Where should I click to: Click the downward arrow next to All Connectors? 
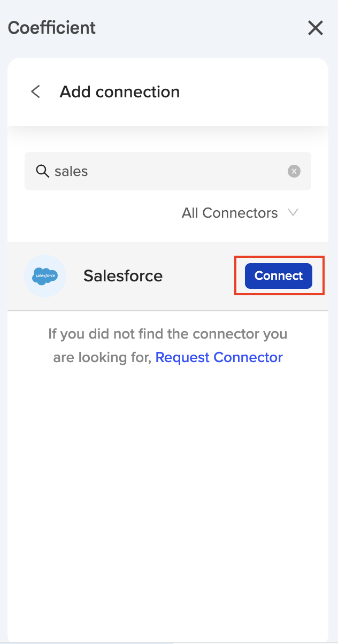pos(293,212)
